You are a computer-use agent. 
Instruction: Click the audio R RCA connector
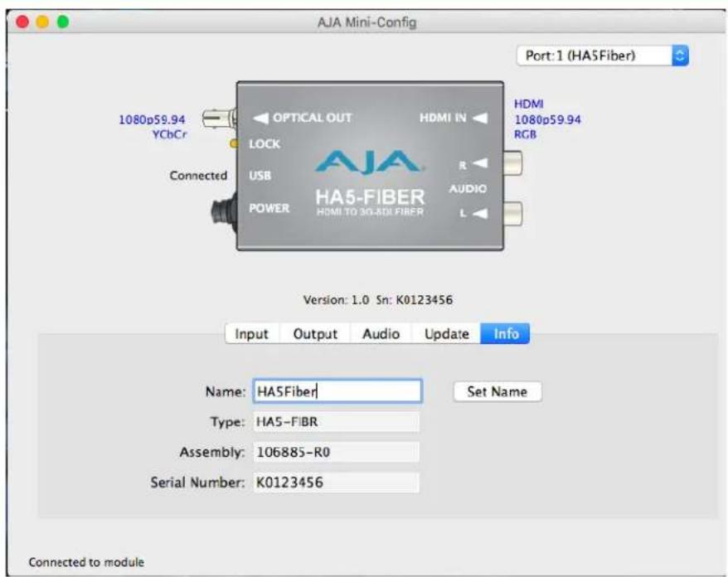click(x=513, y=163)
